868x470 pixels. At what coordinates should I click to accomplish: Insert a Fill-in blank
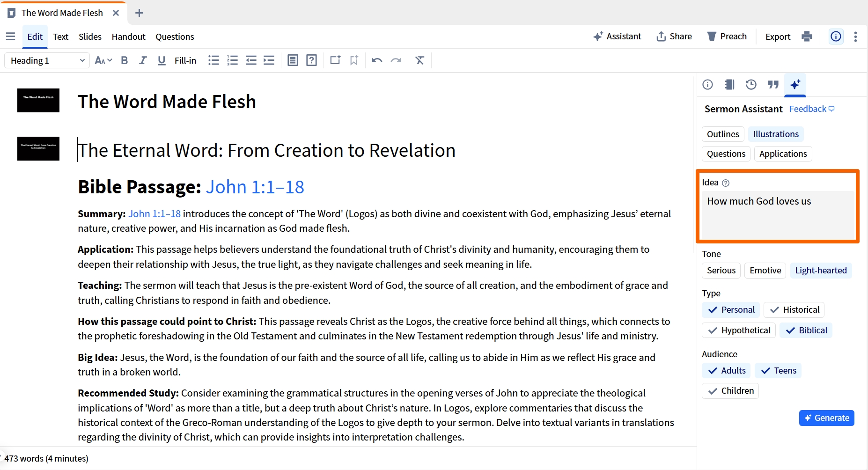tap(185, 60)
